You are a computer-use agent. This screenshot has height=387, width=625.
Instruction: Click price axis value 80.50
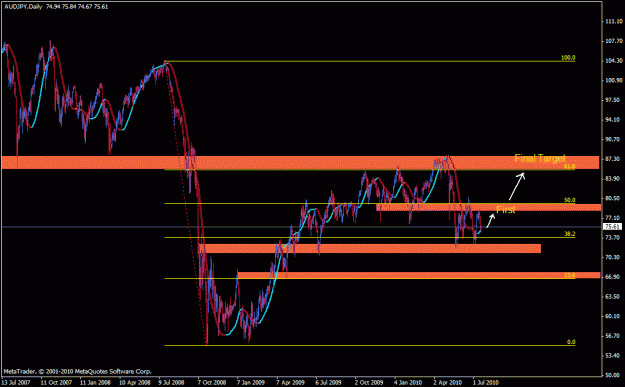point(614,198)
